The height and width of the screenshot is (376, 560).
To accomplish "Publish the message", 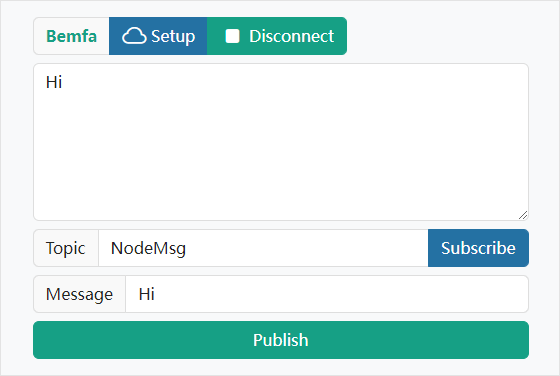I will pos(281,340).
